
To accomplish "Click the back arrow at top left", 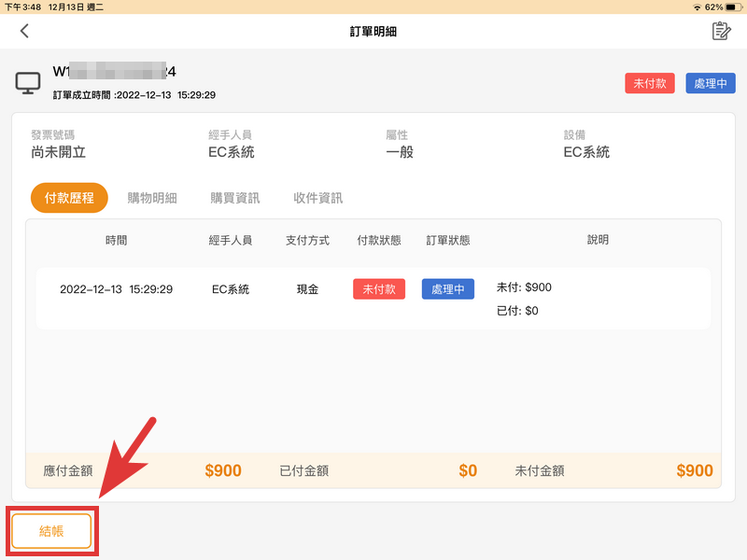I will [x=24, y=31].
